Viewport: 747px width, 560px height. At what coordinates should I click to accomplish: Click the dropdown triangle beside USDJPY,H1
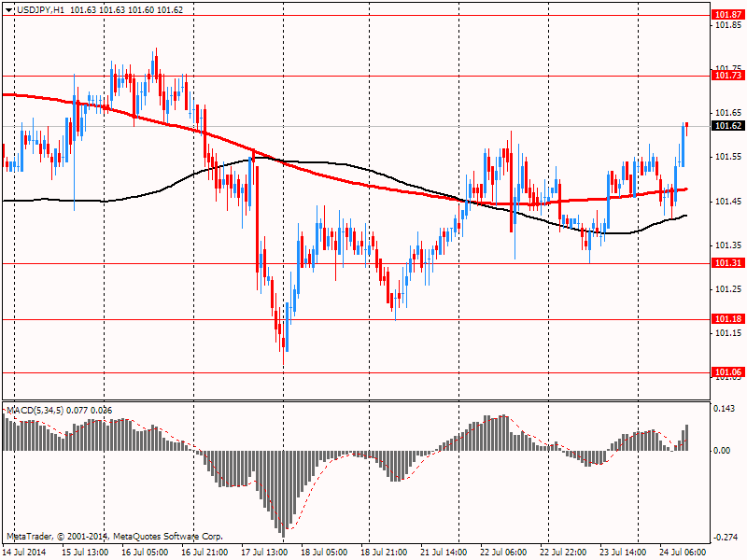click(x=8, y=8)
